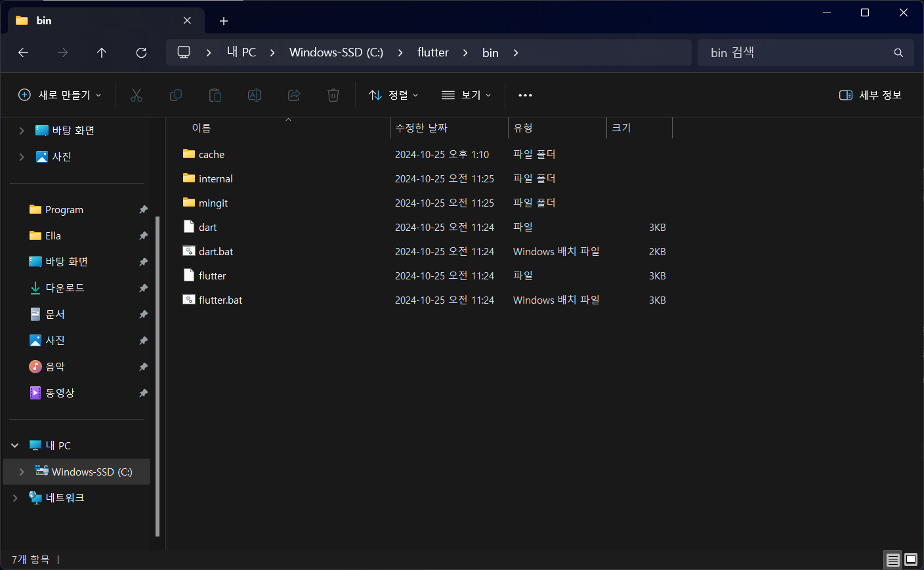Screen dimensions: 924x570
Task: Open the 정렬 sort dropdown
Action: coord(393,95)
